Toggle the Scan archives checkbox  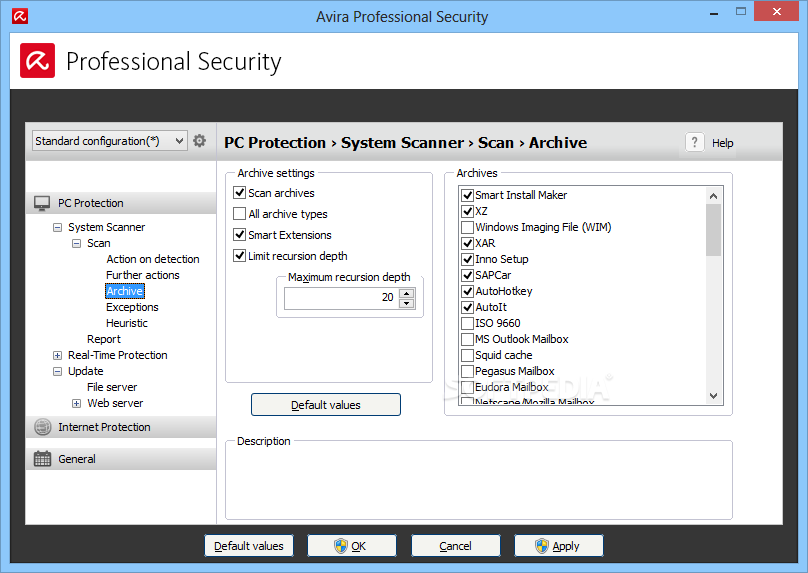point(240,193)
